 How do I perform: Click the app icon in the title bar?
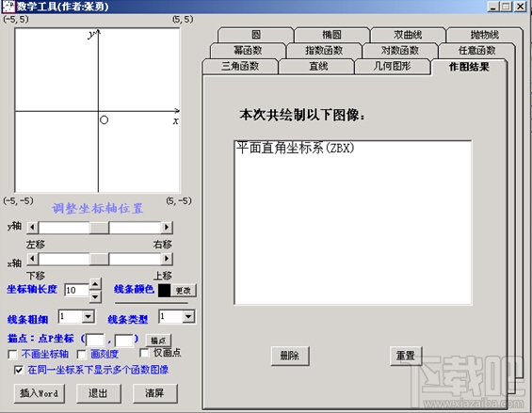8,7
